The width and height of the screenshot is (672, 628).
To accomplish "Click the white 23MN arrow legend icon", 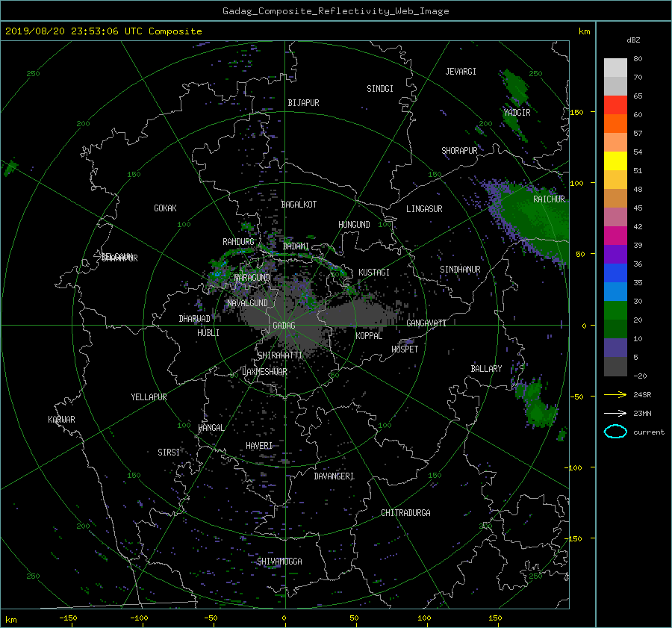I will click(615, 413).
